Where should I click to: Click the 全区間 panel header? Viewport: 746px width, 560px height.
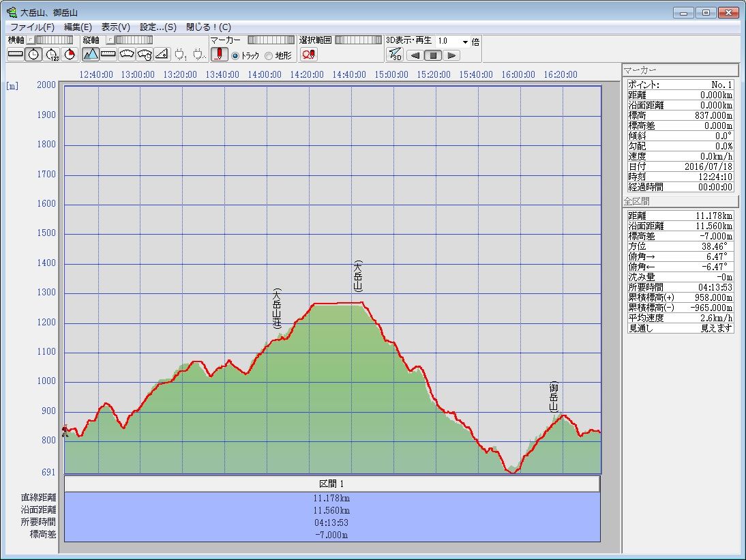pyautogui.click(x=681, y=201)
